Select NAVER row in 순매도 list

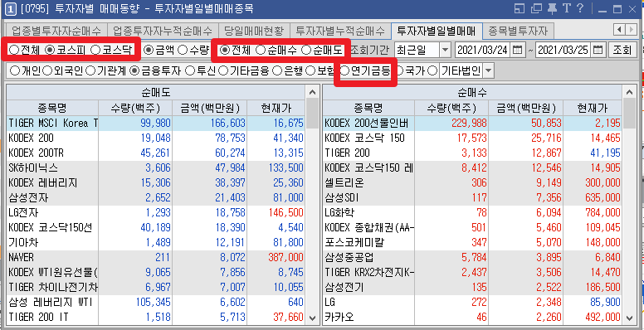[x=156, y=257]
